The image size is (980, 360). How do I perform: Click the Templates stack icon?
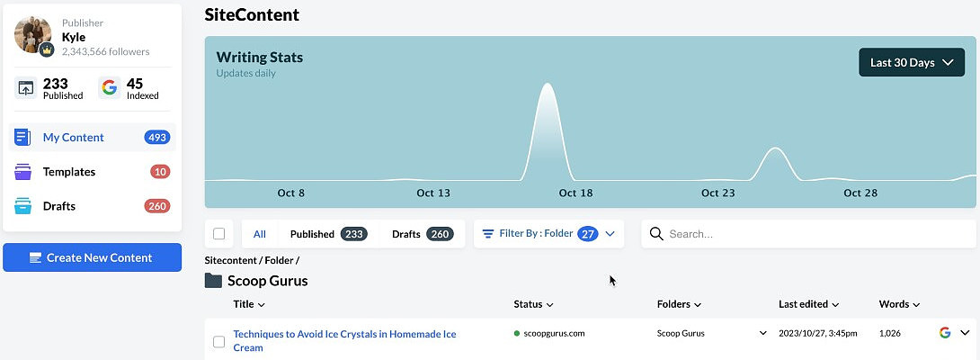point(23,172)
